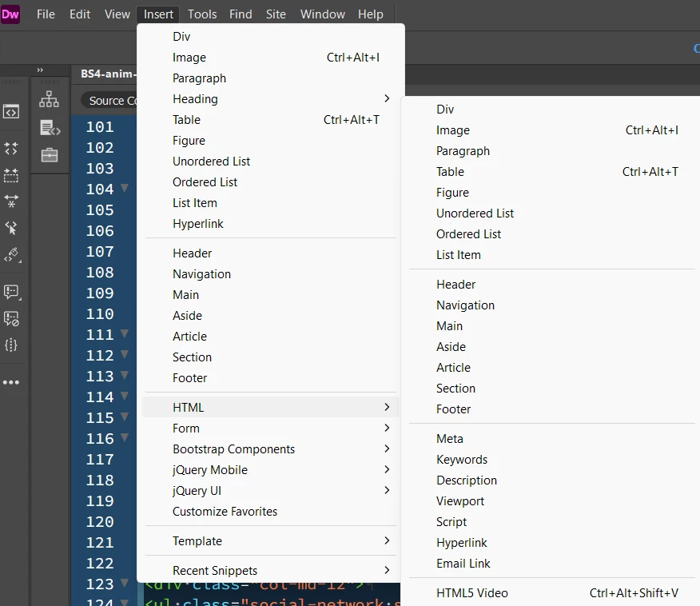This screenshot has height=606, width=700.
Task: Choose Figure in the HTML submenu
Action: (552, 193)
